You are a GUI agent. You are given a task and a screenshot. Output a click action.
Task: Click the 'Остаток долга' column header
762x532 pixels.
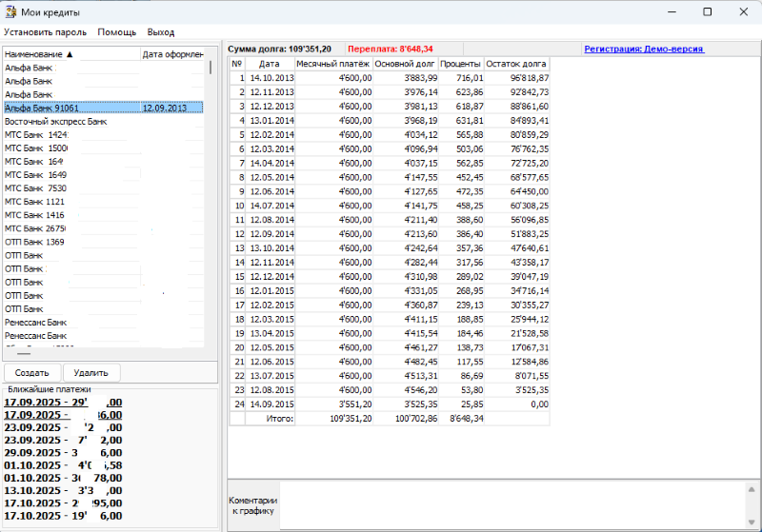tap(516, 64)
